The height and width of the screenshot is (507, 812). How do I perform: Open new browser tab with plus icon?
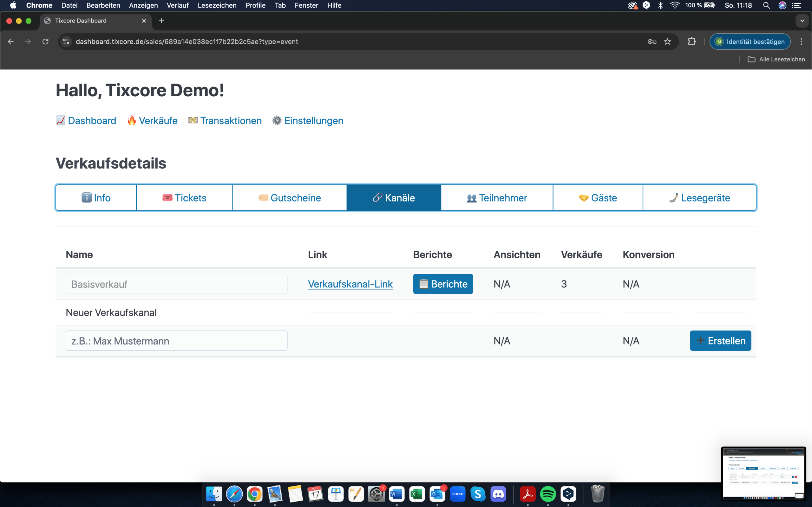tap(161, 21)
